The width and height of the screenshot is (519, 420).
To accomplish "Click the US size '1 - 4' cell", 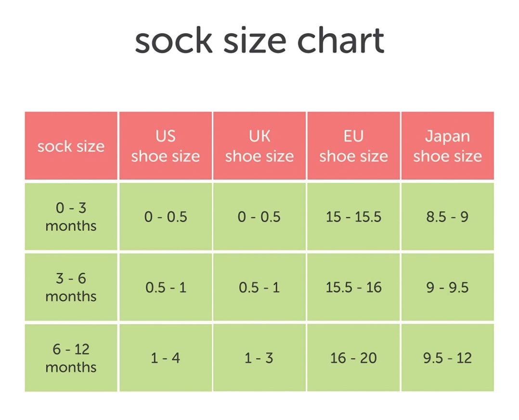I will [x=166, y=358].
